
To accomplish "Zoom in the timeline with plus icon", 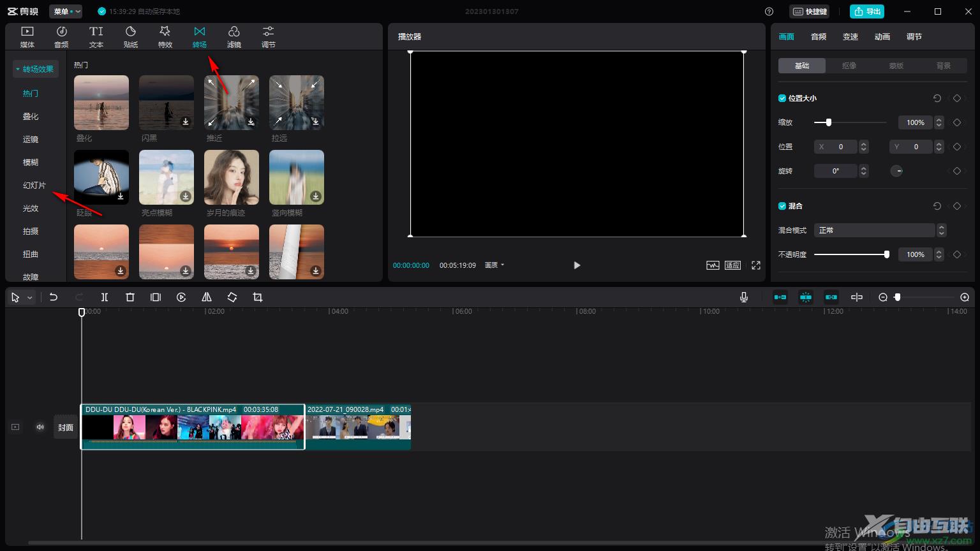I will [x=965, y=297].
